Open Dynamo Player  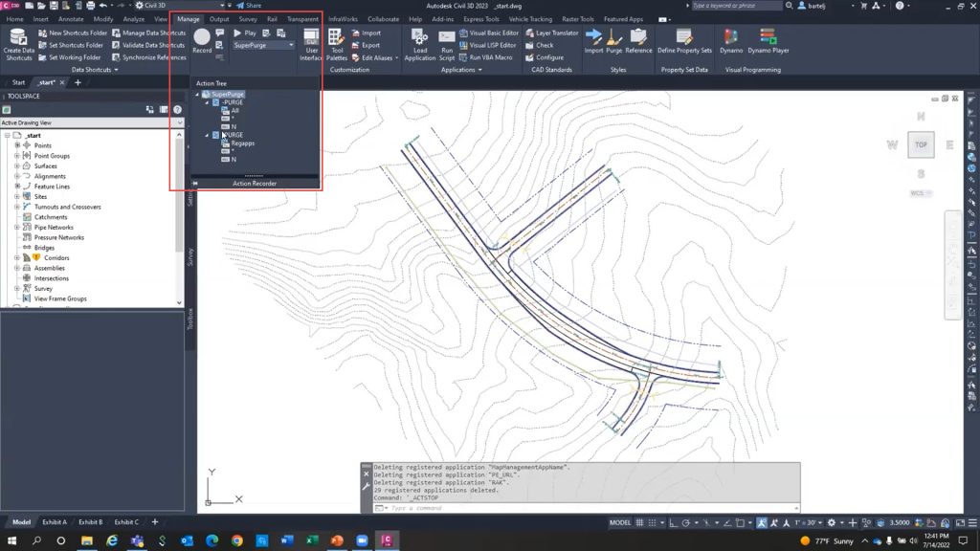pyautogui.click(x=768, y=41)
